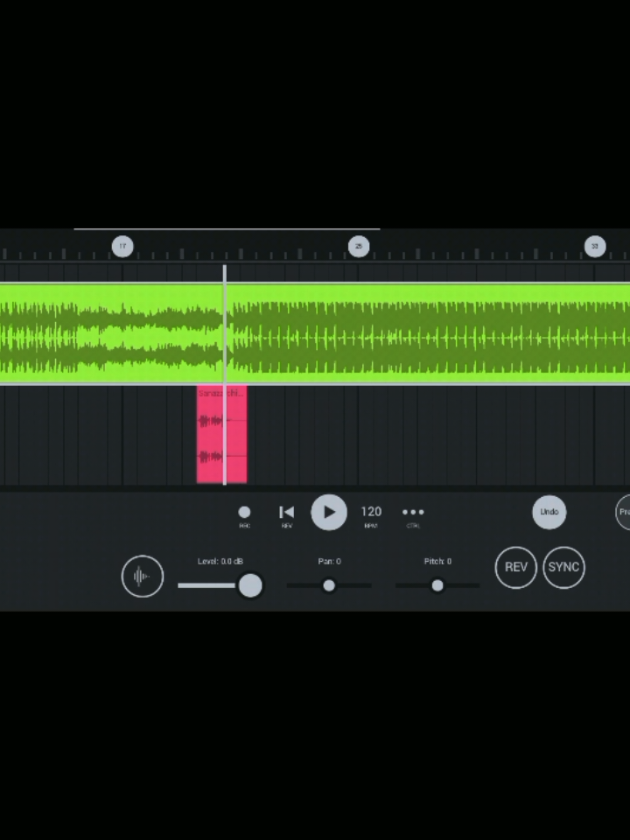
Task: Select the green audio waveform clip
Action: (315, 333)
